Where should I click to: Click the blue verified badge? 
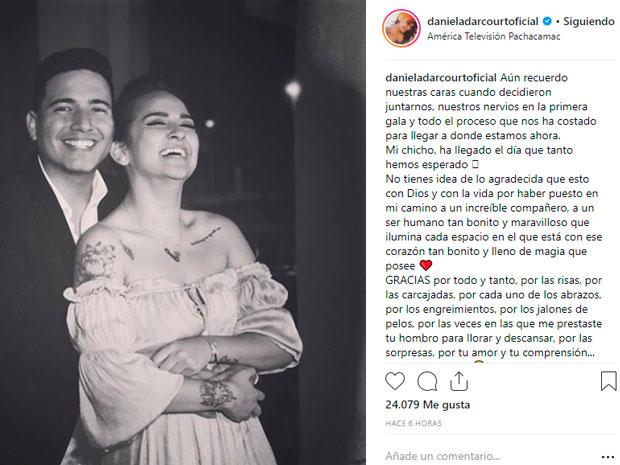pyautogui.click(x=547, y=21)
